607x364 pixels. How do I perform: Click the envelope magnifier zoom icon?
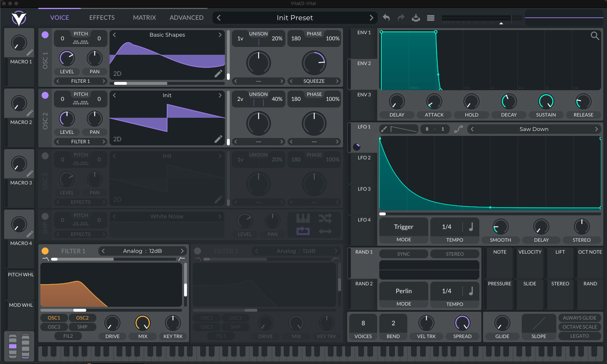(x=595, y=36)
